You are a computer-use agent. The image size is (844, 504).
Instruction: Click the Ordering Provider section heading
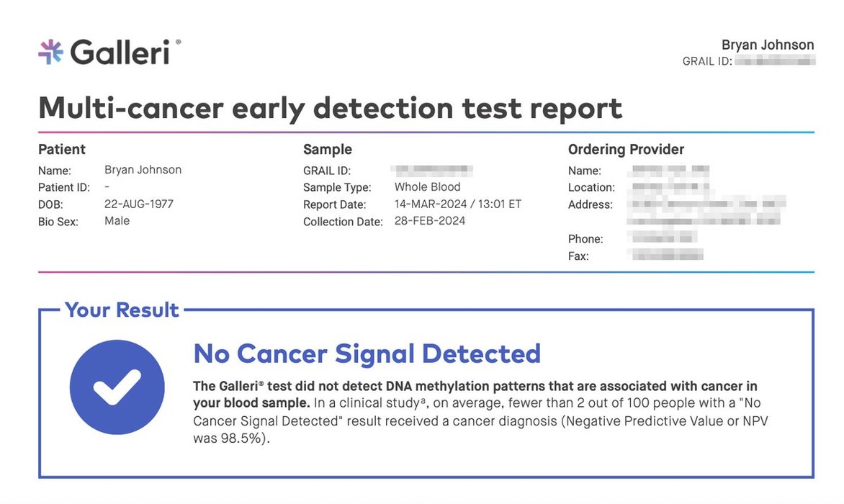click(626, 150)
